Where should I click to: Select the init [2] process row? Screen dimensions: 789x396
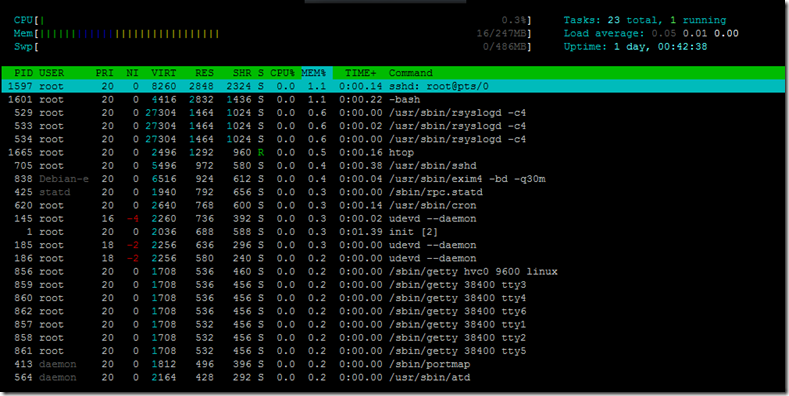coord(393,232)
